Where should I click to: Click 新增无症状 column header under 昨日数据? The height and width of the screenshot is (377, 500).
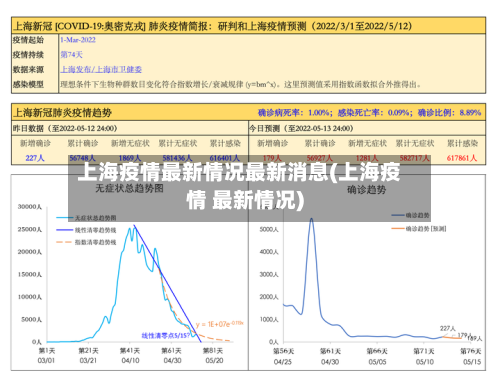tap(130, 143)
